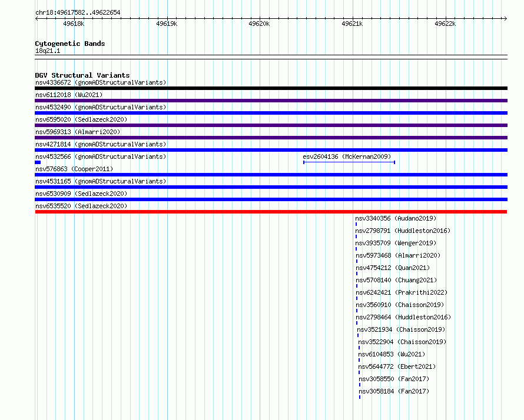
Task: Select the purple nsv6112018 variant bar
Action: [x=271, y=101]
